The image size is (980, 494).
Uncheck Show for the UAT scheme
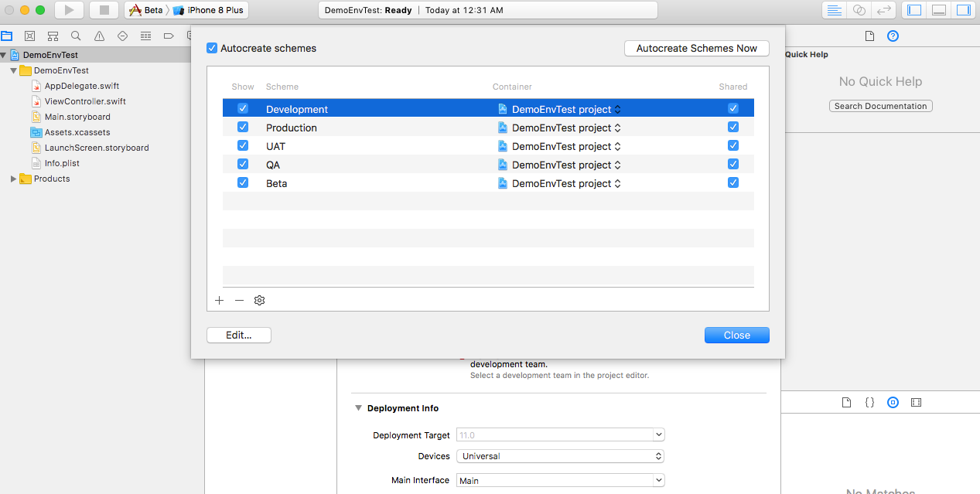[243, 145]
